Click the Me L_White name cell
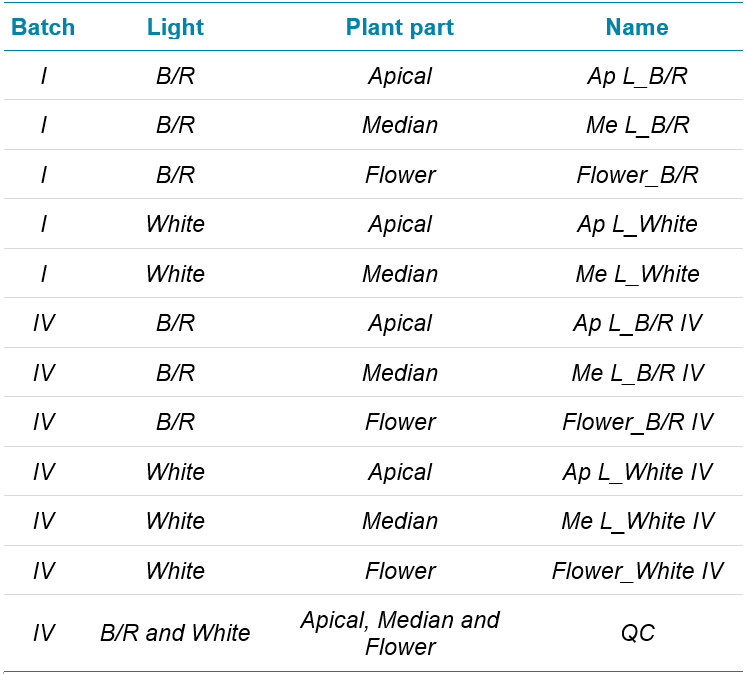746x674 pixels. coord(637,274)
